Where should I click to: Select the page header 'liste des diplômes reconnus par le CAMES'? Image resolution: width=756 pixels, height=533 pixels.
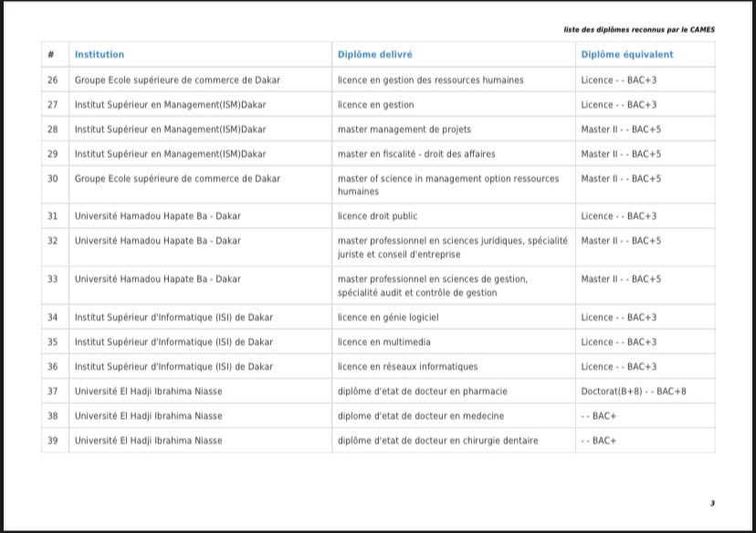click(639, 29)
